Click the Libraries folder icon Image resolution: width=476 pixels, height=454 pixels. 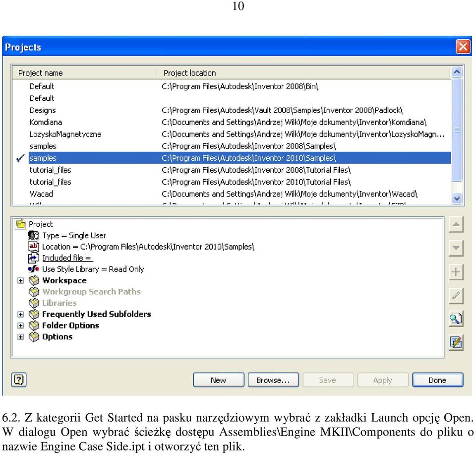(x=34, y=303)
